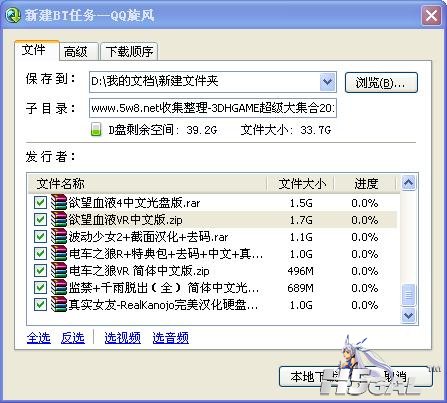Viewport: 447px width, 403px height.
Task: Click archive icon for 电车之狼VR 简体中文版.zip
Action: pyautogui.click(x=59, y=270)
